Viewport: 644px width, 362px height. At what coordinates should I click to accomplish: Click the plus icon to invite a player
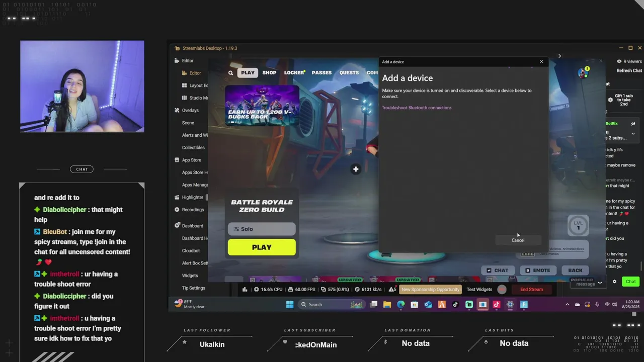coord(356,169)
